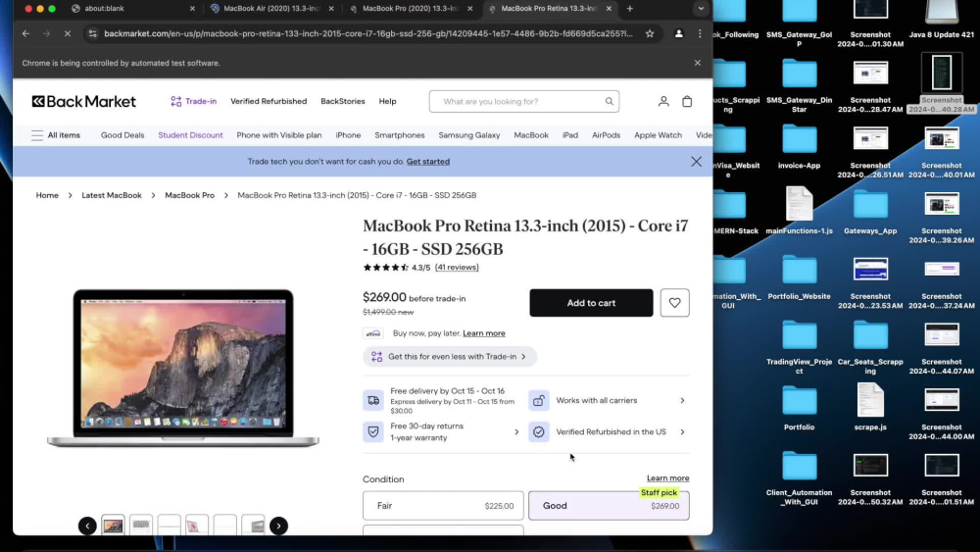This screenshot has width=980, height=552.
Task: Show previous product image
Action: coord(87,526)
